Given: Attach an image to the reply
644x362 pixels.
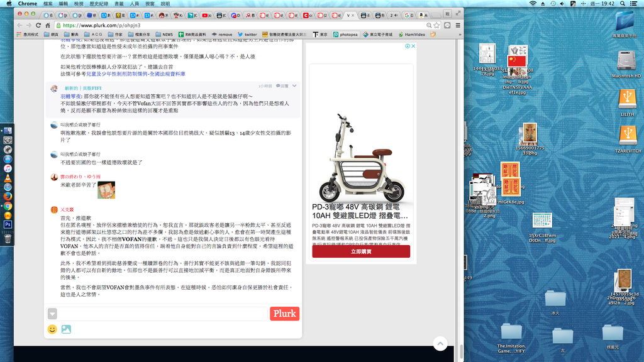Looking at the screenshot, I should [x=66, y=329].
